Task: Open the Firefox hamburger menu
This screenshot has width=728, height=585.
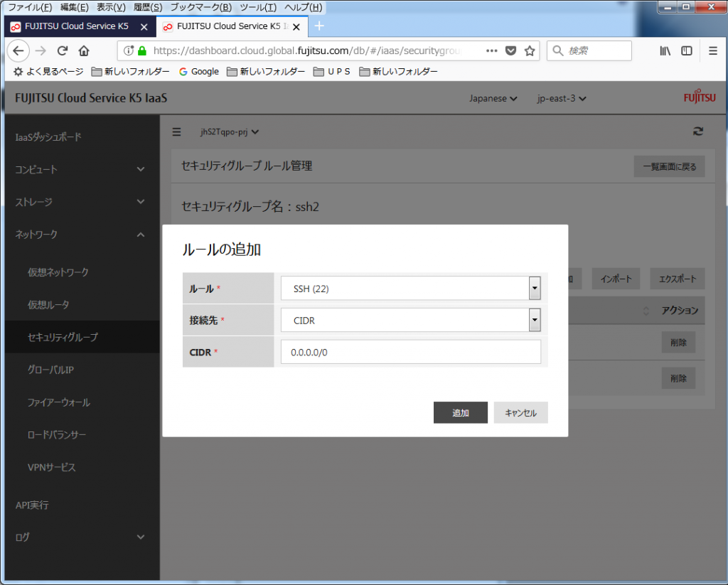Action: tap(713, 50)
